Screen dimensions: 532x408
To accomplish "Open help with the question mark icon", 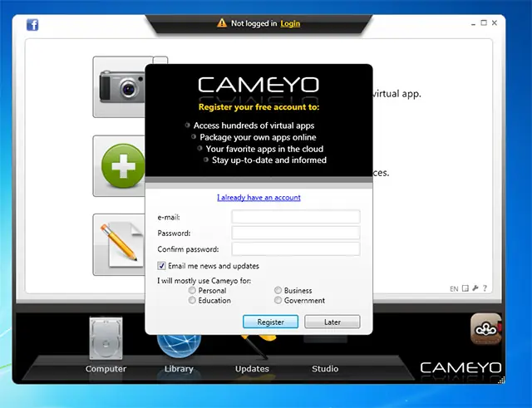I will point(485,288).
